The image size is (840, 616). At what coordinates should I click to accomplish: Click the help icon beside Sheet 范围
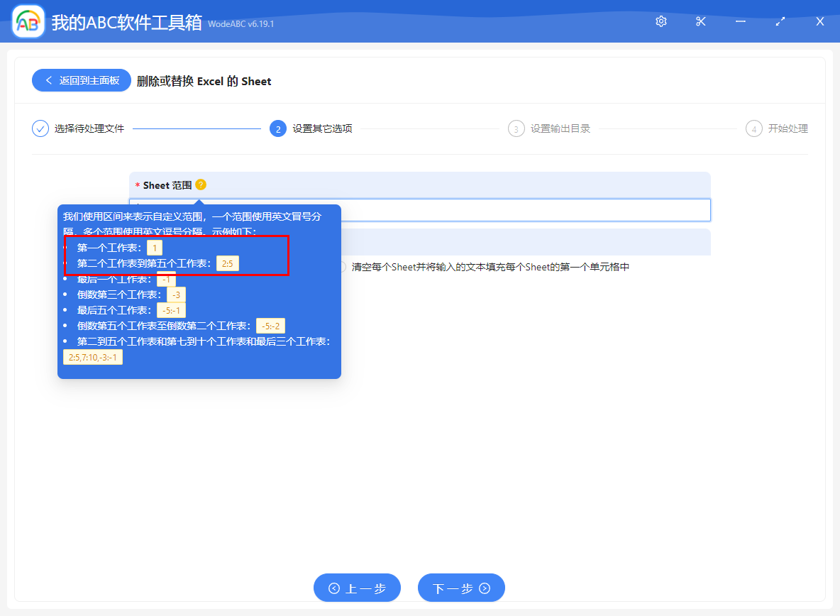(x=201, y=185)
